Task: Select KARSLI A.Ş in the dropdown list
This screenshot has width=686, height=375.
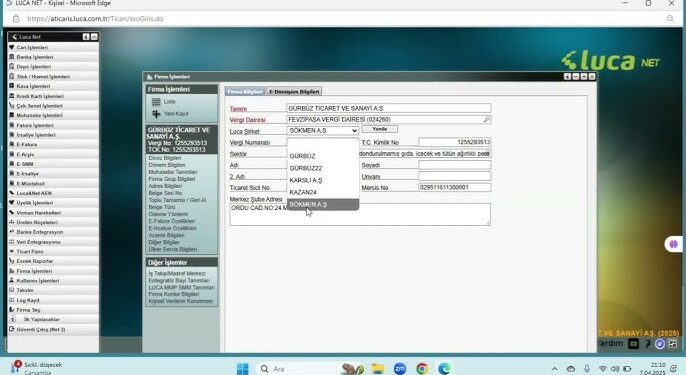Action: pyautogui.click(x=323, y=180)
